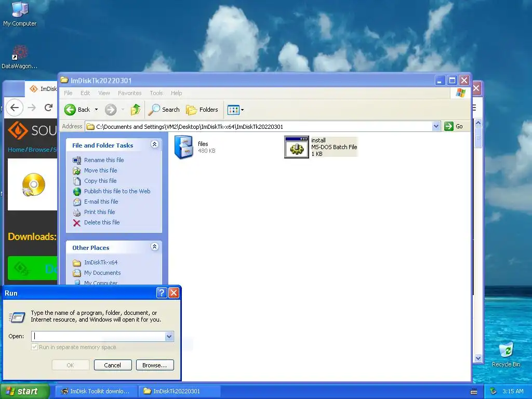
Task: Open the Edit menu
Action: coord(85,93)
